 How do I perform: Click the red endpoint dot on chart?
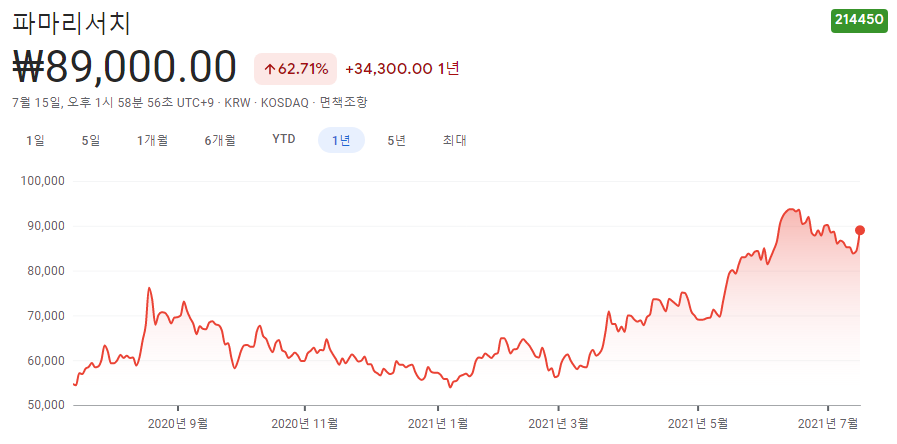[860, 230]
